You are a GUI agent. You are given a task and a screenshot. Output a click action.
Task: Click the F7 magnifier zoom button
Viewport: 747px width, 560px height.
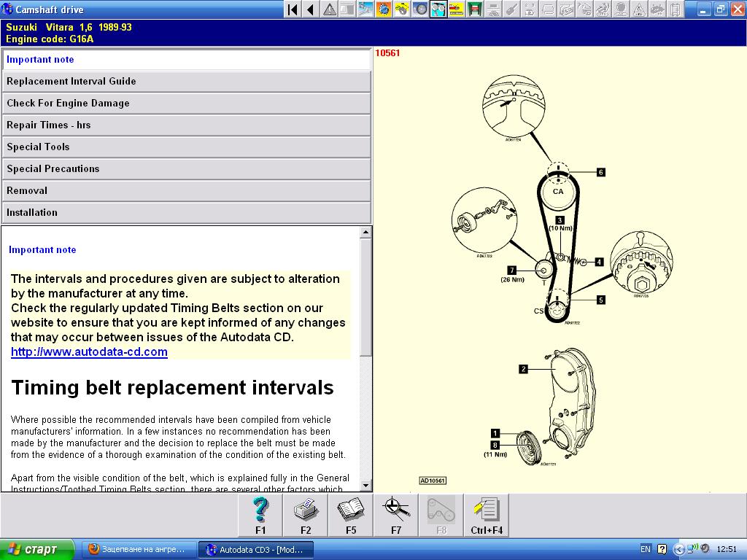pyautogui.click(x=396, y=515)
